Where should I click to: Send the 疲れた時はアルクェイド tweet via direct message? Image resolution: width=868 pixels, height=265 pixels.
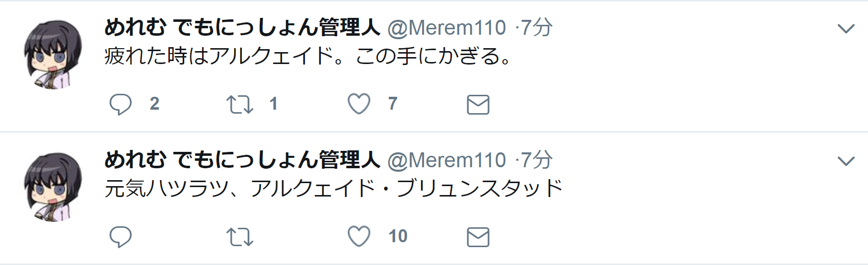(478, 105)
